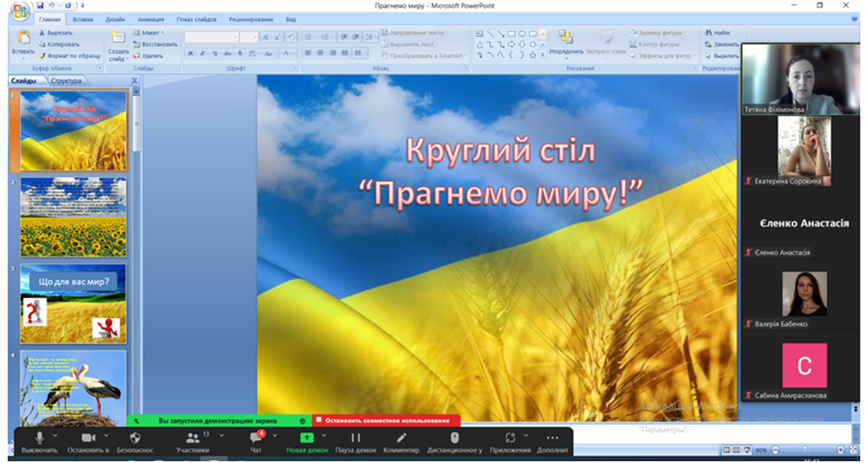
Task: Select the third slide thumbnail "Що для вас мир?"
Action: coord(72,302)
